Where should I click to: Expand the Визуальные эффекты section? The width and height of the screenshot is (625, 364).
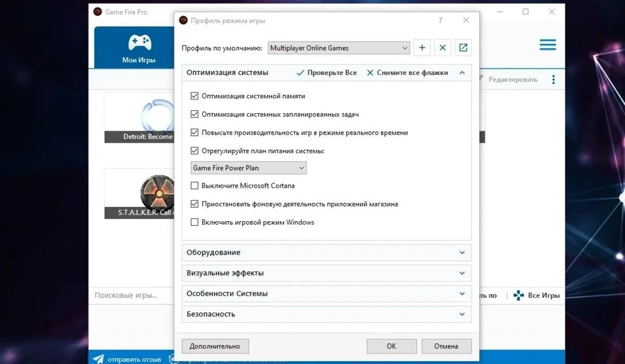tap(327, 273)
